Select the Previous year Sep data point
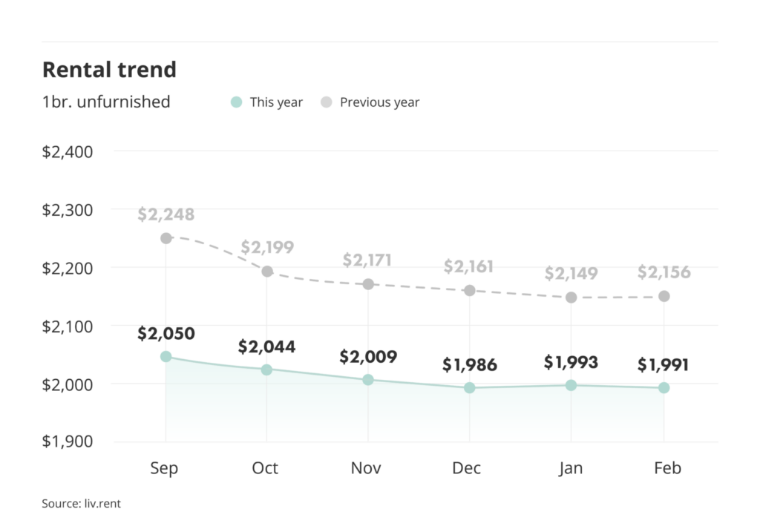Image resolution: width=760 pixels, height=532 pixels. coord(166,238)
